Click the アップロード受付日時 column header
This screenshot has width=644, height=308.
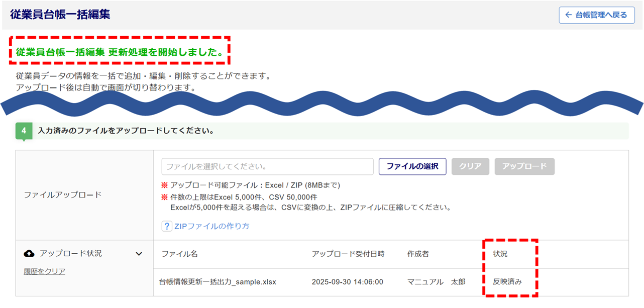pos(348,254)
